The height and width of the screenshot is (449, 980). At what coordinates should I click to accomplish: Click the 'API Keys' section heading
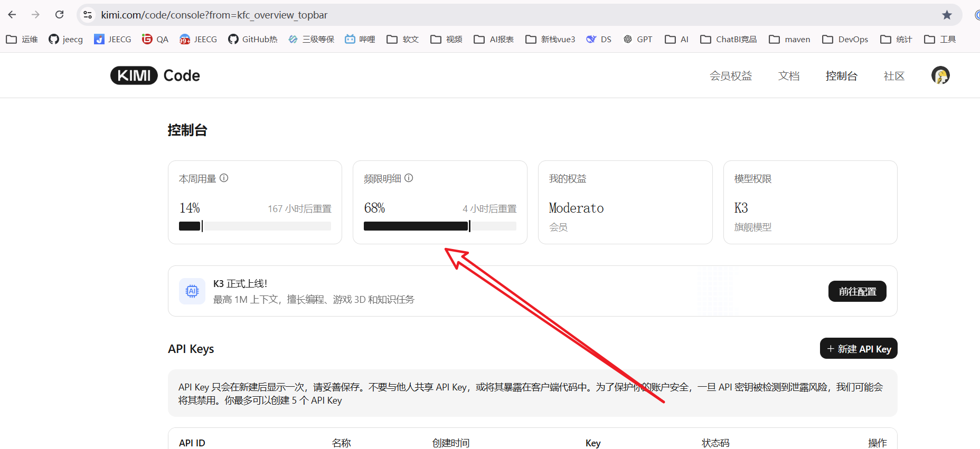[x=191, y=349]
